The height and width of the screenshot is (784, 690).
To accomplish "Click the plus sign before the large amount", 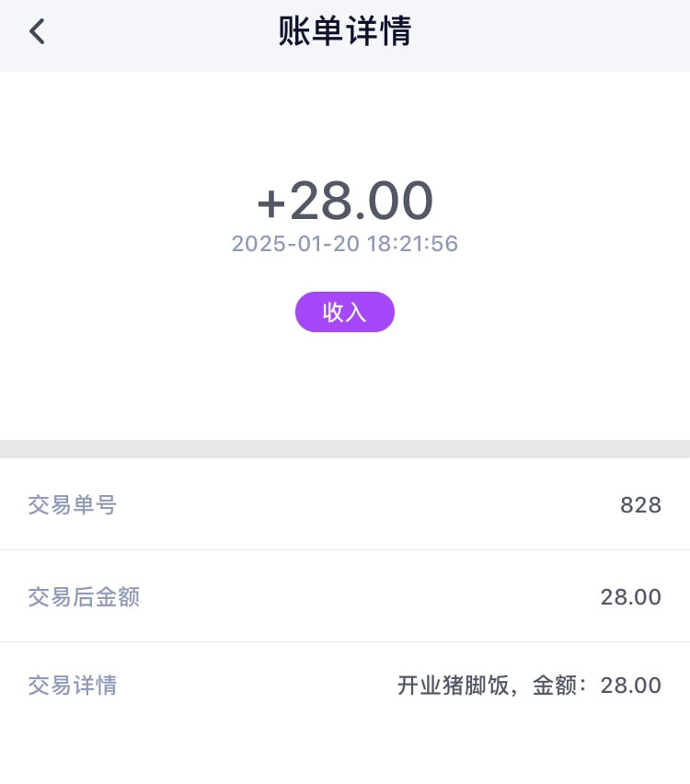I will tap(271, 202).
